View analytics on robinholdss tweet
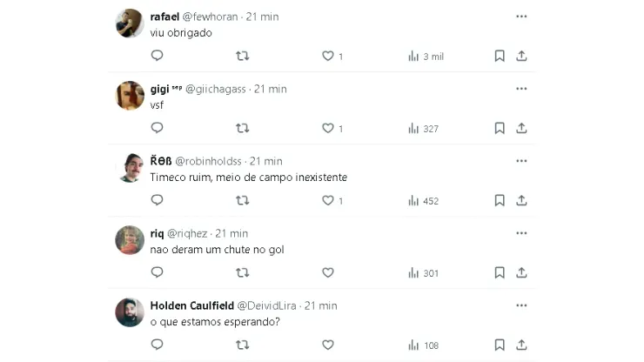This screenshot has height=362, width=644. pos(424,201)
